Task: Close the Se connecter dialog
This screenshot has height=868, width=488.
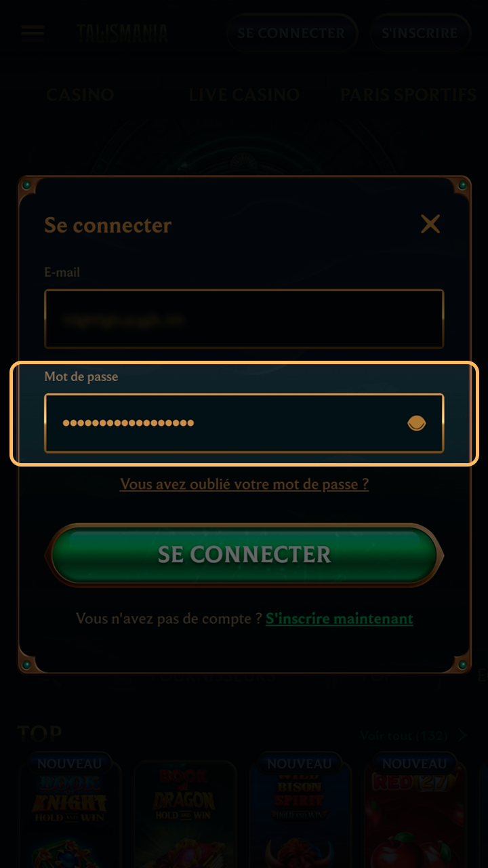Action: point(430,224)
